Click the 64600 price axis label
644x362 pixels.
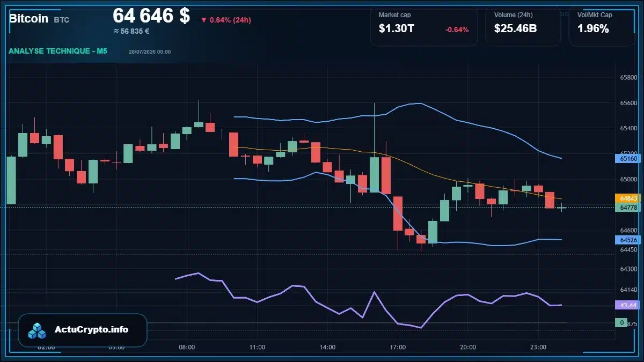tap(628, 230)
